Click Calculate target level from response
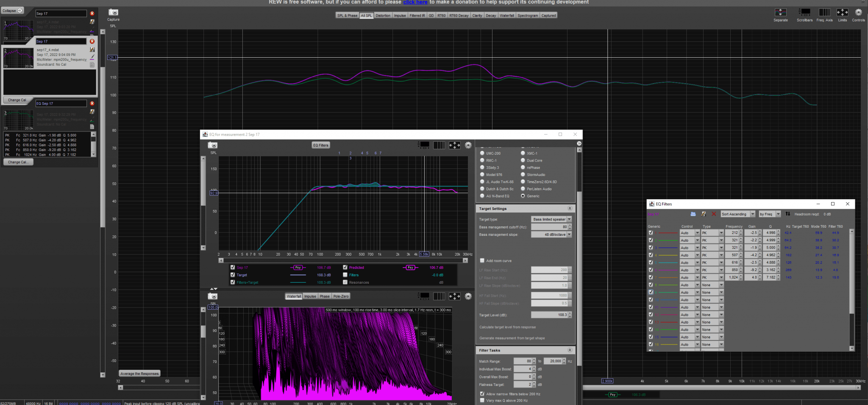 click(x=507, y=327)
